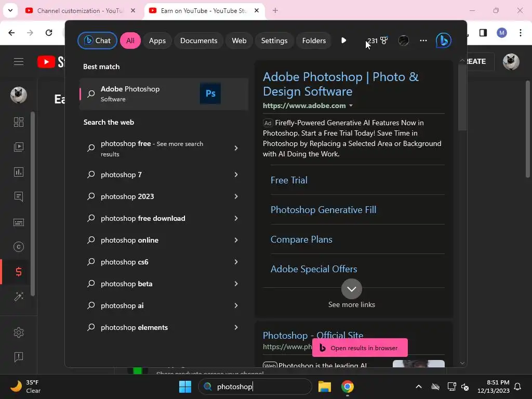
Task: Switch to the Documents filter tab
Action: [198, 41]
